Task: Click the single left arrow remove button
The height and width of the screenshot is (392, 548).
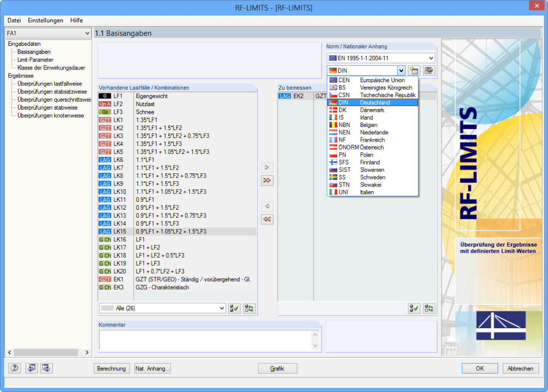Action: (x=267, y=206)
